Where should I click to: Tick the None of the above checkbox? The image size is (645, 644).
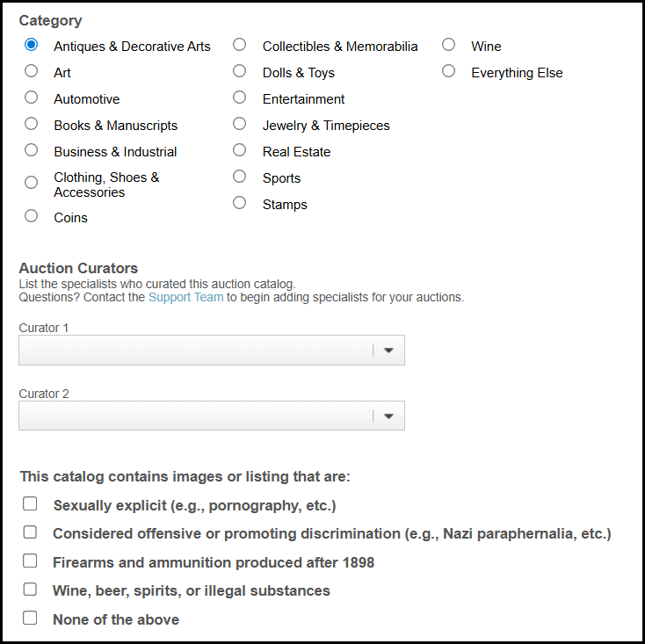click(x=30, y=619)
